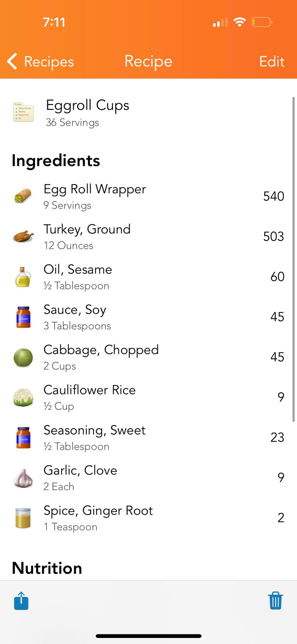Tap the cauliflower icon for Cauliflower Rice
The image size is (297, 644).
click(x=23, y=398)
